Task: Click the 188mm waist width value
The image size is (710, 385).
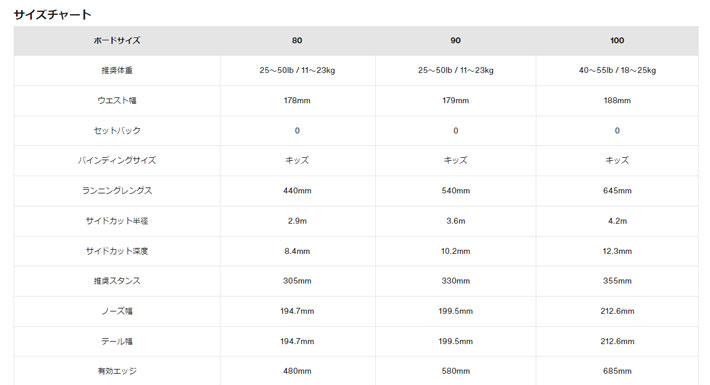Action: pyautogui.click(x=617, y=100)
